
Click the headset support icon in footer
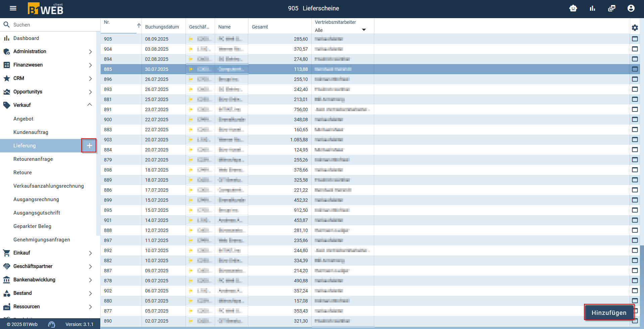51,324
